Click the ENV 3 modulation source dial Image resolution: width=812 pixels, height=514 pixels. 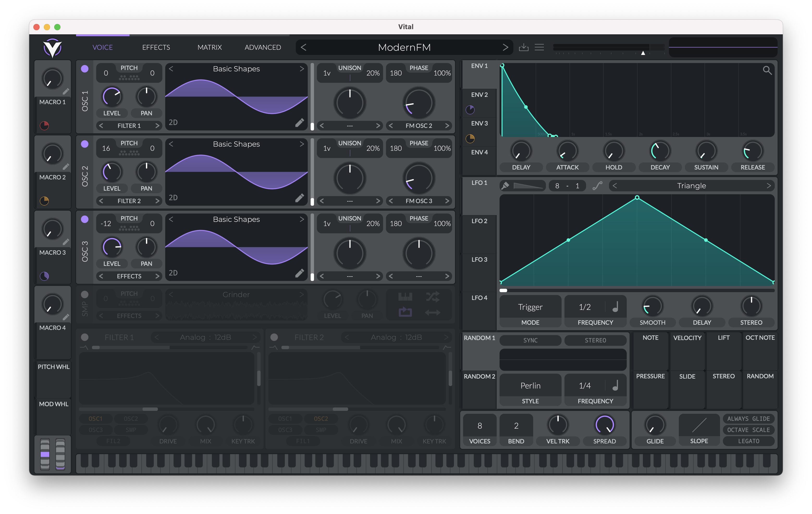pos(470,139)
